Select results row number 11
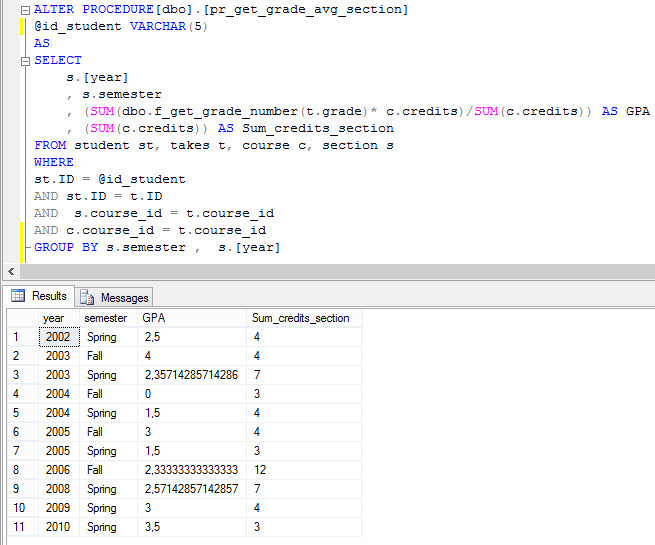 [23, 527]
